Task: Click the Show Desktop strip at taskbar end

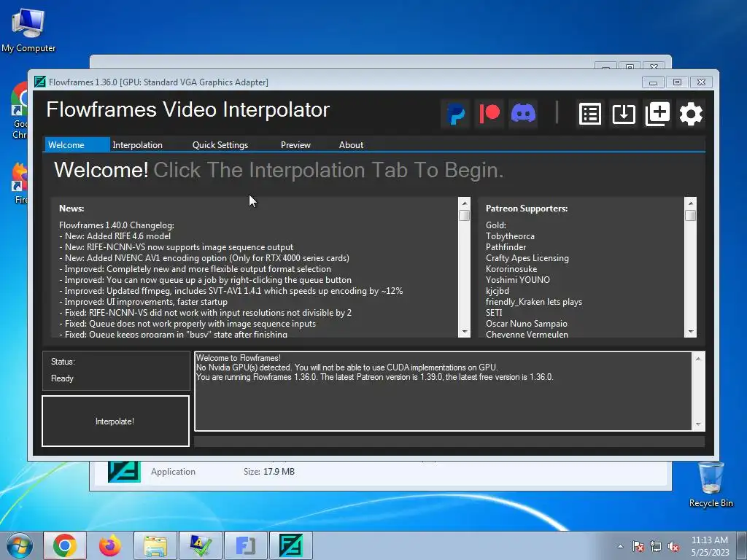Action: click(x=742, y=545)
